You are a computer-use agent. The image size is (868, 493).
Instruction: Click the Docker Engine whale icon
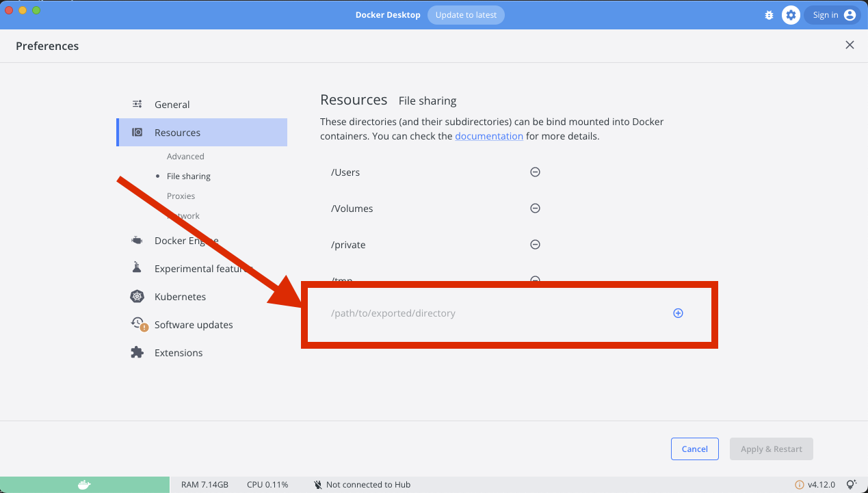pyautogui.click(x=137, y=241)
